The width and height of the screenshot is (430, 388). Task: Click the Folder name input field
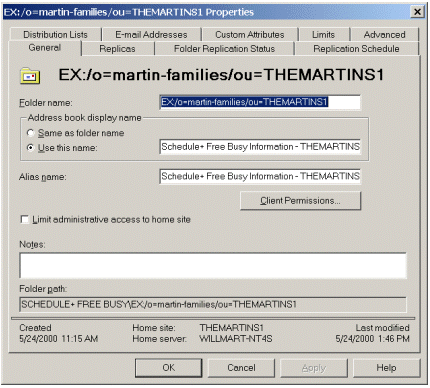[260, 102]
